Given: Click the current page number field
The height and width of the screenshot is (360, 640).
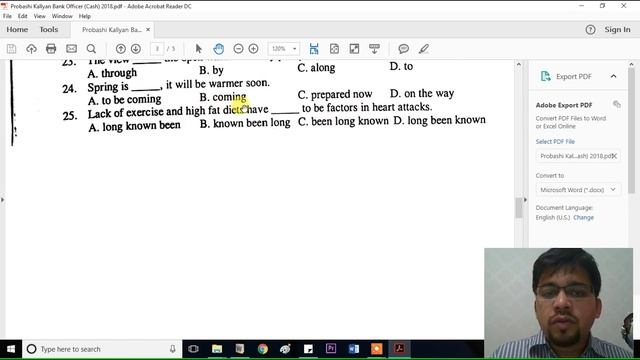Looking at the screenshot, I should [157, 49].
